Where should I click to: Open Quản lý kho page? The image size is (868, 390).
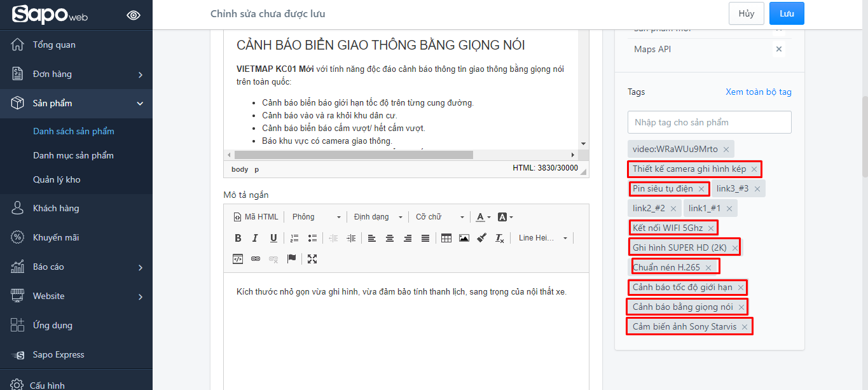pos(57,179)
